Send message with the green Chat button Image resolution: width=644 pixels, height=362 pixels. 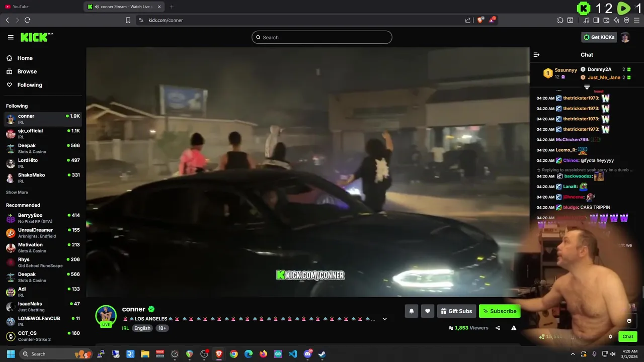coord(628,337)
